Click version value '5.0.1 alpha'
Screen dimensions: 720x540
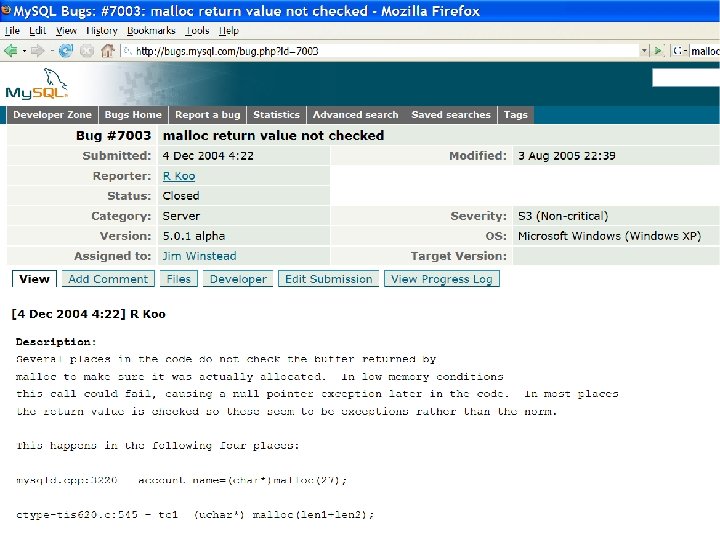tap(194, 236)
